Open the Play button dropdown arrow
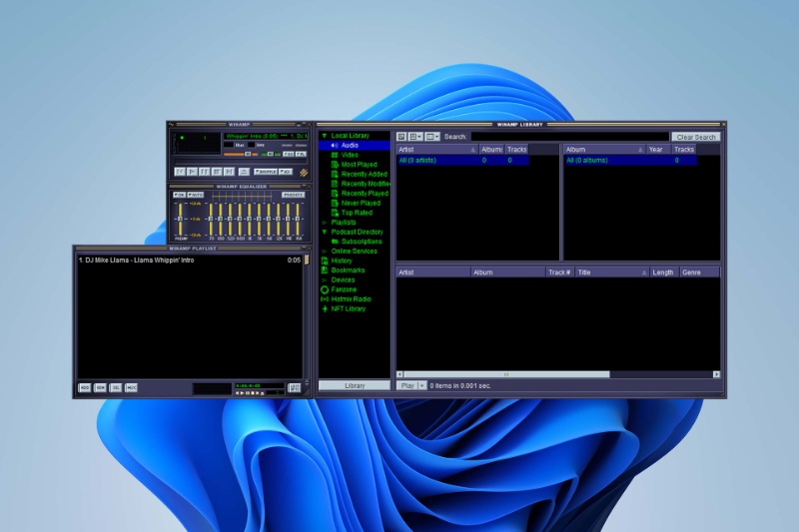The image size is (799, 532). [x=422, y=385]
